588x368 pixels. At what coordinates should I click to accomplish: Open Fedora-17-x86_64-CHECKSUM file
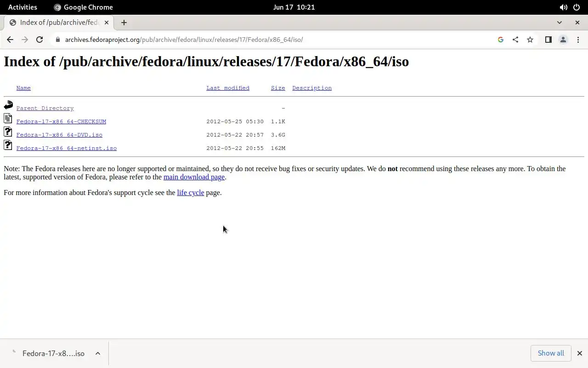click(61, 121)
